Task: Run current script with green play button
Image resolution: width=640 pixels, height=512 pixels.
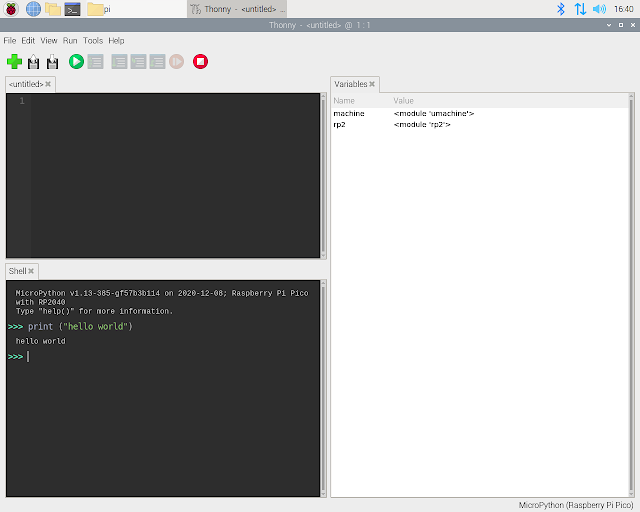Action: click(x=76, y=62)
